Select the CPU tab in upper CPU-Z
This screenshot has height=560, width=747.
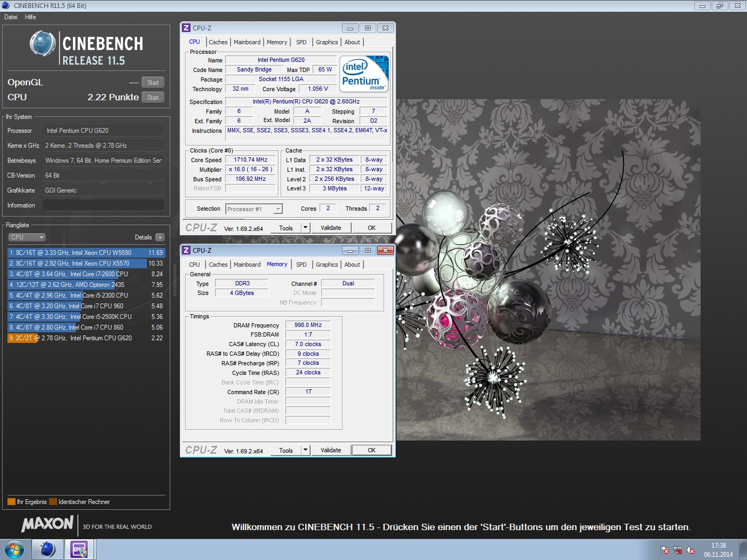195,42
